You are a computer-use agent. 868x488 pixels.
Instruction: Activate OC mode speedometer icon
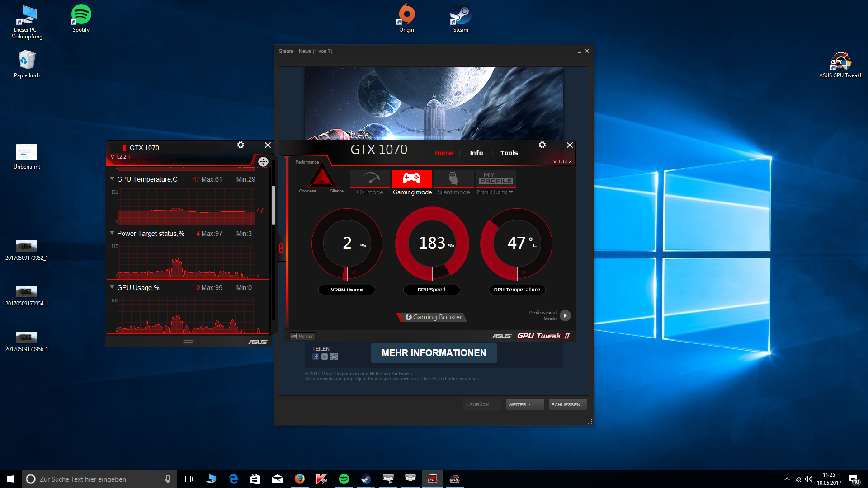coord(370,178)
